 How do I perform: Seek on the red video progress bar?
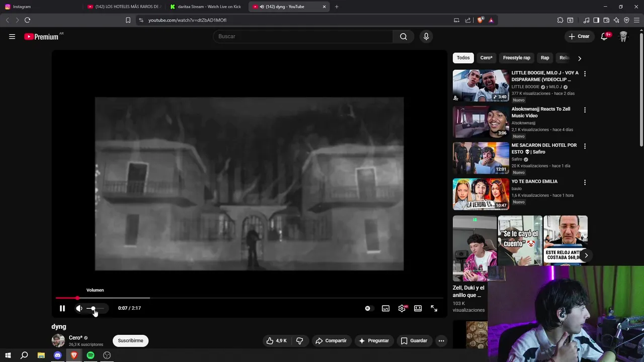[x=249, y=298]
